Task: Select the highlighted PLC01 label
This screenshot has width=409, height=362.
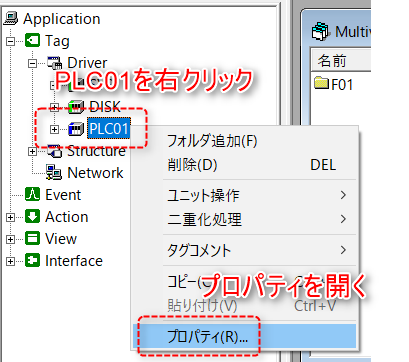Action: coord(109,128)
